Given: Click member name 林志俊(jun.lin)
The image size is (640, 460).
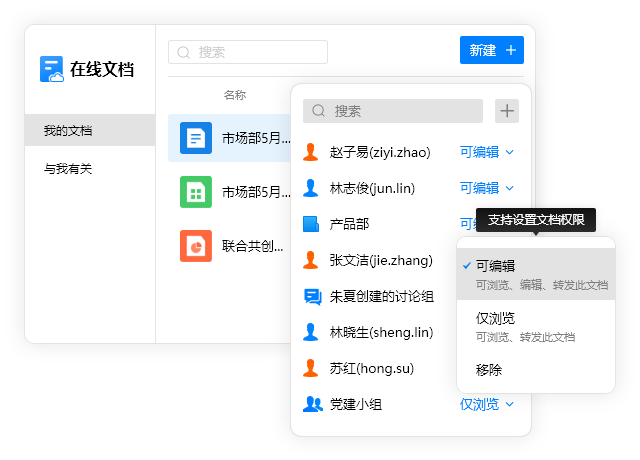Looking at the screenshot, I should 372,188.
